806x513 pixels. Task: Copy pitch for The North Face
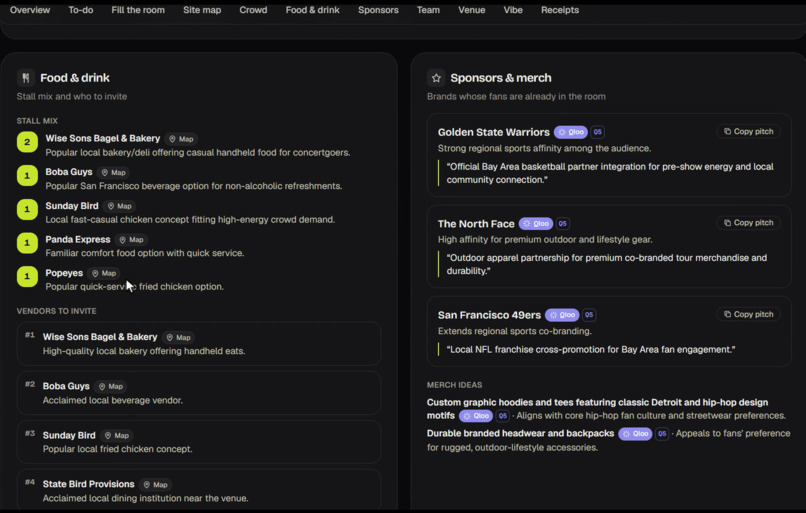(748, 223)
